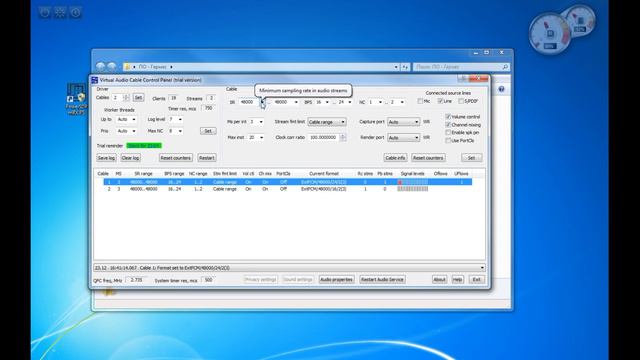
Task: Toggle the S/PDIF source line checkbox
Action: pyautogui.click(x=461, y=101)
